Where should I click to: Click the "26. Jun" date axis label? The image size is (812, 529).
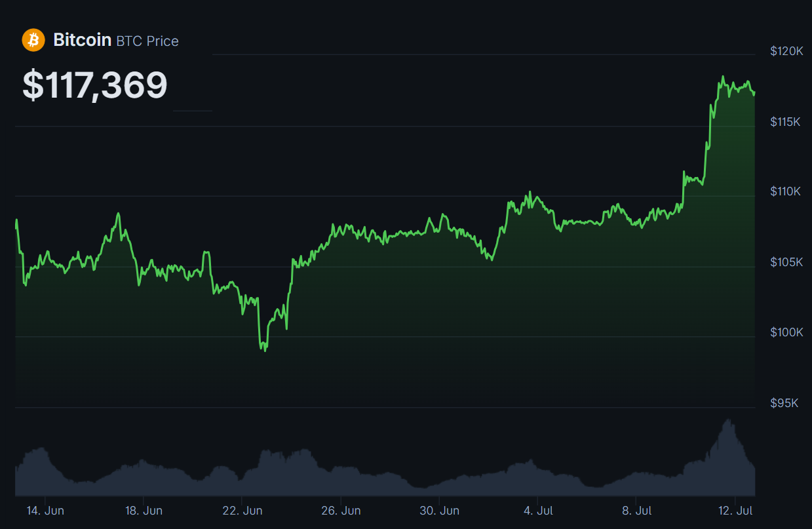pos(341,510)
